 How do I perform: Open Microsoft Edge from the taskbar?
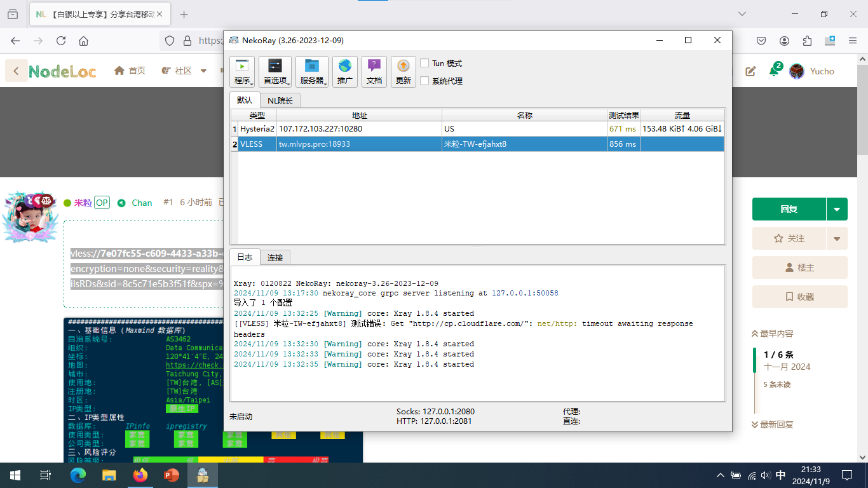(x=78, y=475)
